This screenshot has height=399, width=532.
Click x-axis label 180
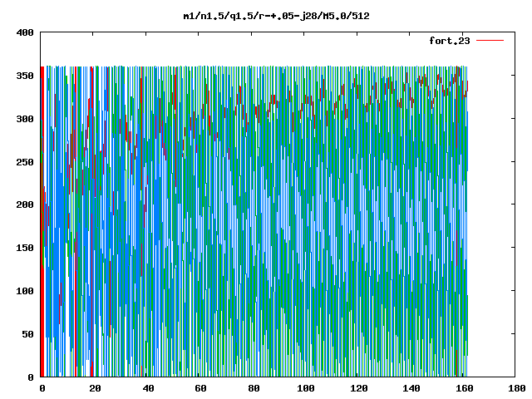pos(517,388)
